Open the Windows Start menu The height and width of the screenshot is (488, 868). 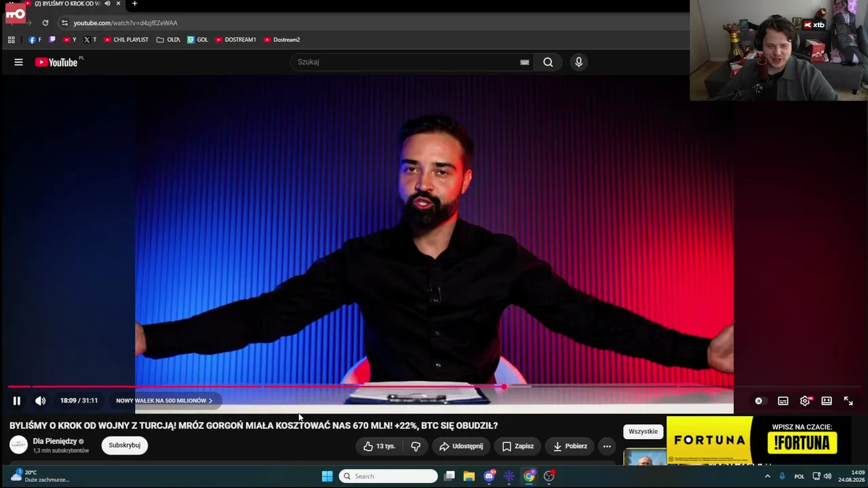click(x=327, y=476)
